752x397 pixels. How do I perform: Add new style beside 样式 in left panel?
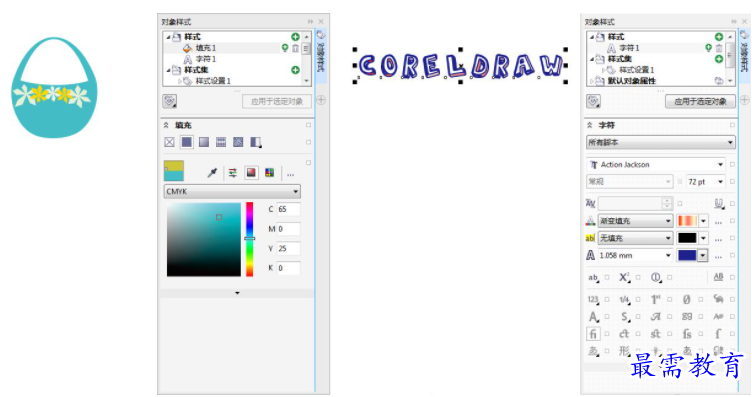click(x=295, y=37)
